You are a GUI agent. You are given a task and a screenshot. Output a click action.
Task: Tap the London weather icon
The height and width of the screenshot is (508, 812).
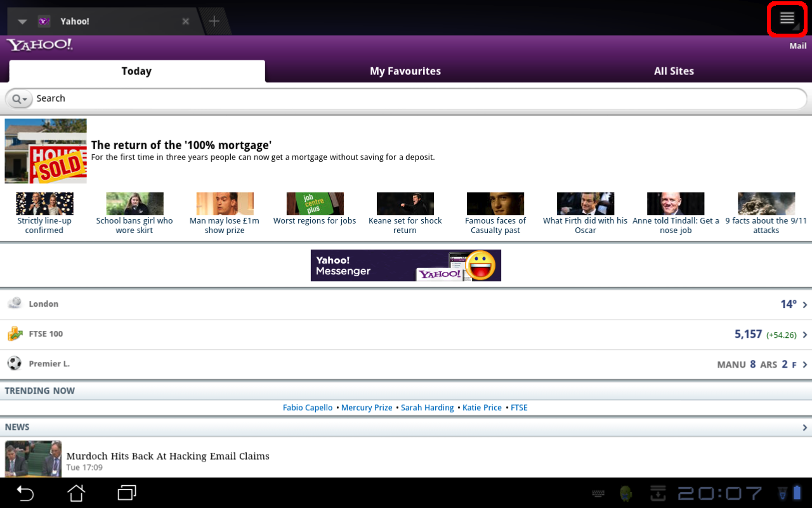[x=15, y=304]
